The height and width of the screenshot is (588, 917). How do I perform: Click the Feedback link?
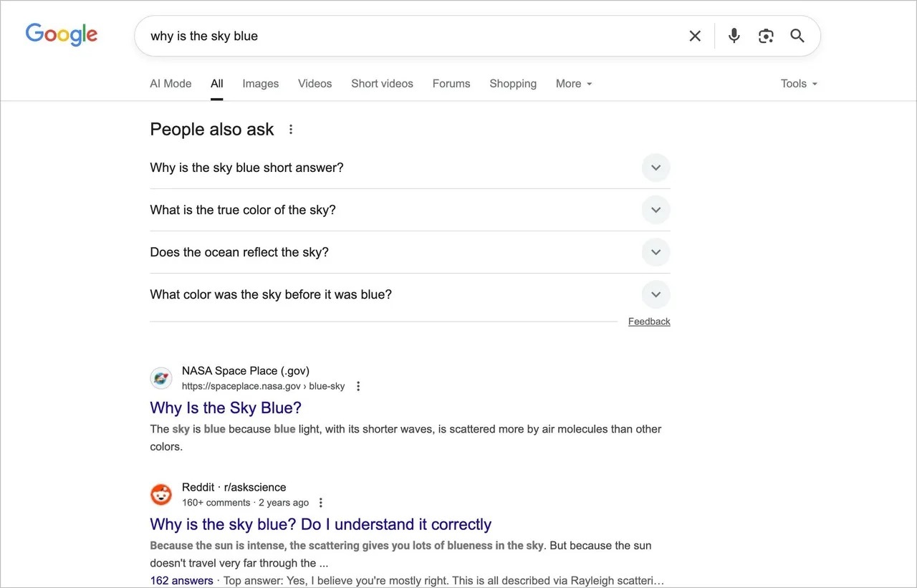(649, 322)
